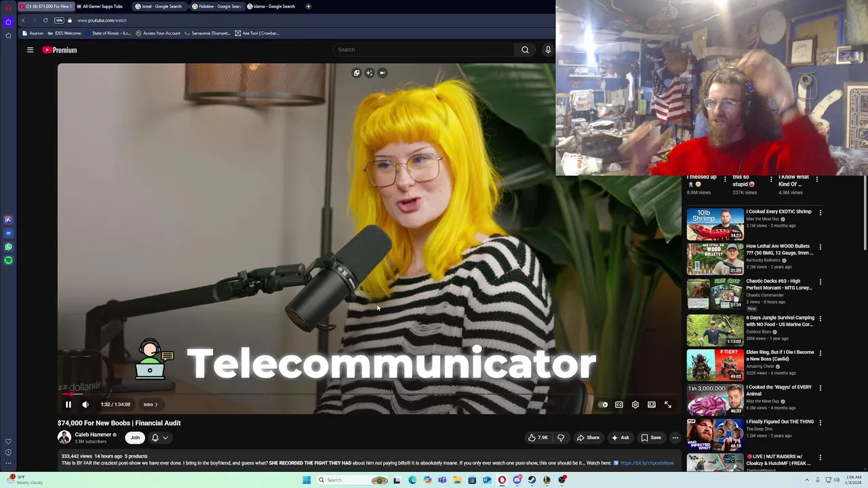The width and height of the screenshot is (868, 488).
Task: Switch to theater mode
Action: (x=652, y=405)
